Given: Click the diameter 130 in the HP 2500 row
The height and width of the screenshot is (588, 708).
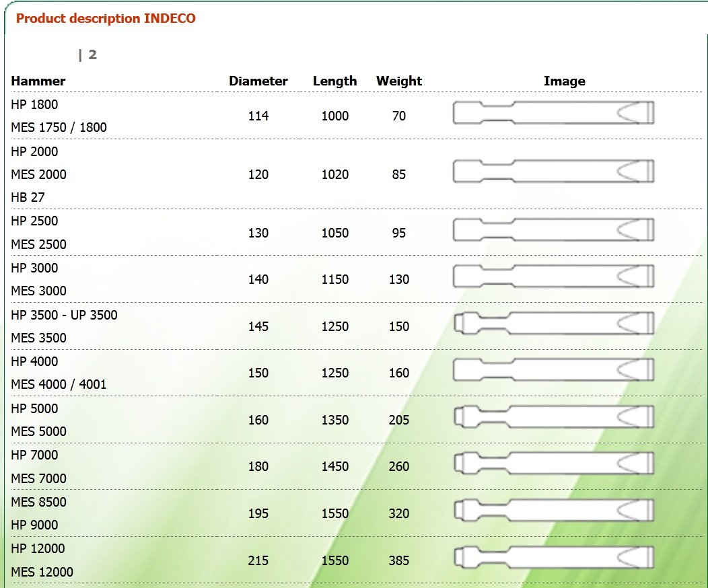Looking at the screenshot, I should [258, 233].
